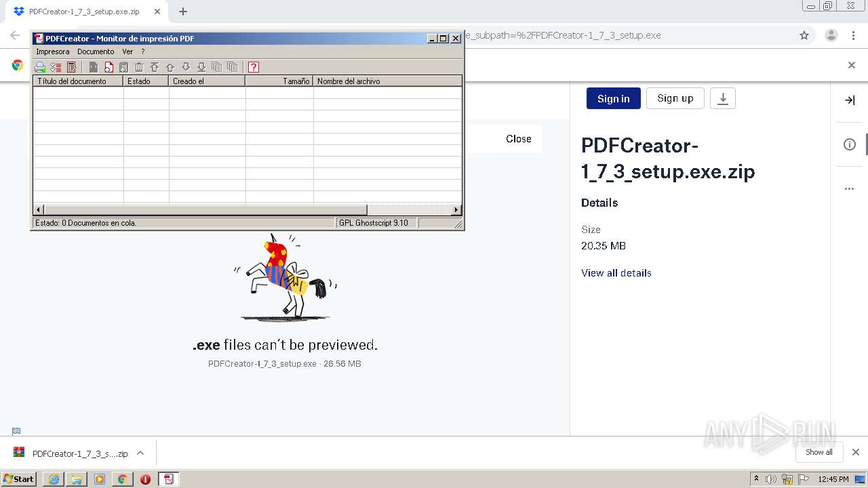Click the add document icon with red mark
Viewport: 868px width, 488px height.
coord(108,67)
